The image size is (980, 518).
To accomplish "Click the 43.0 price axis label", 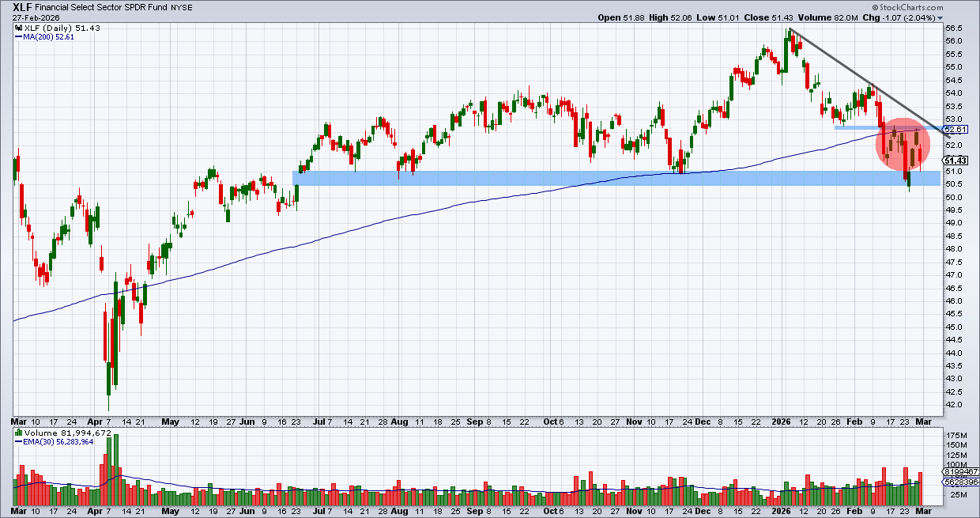I will (953, 379).
